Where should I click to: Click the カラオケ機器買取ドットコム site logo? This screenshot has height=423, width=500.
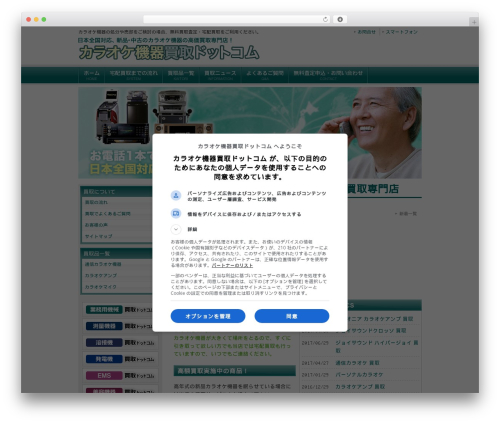169,53
